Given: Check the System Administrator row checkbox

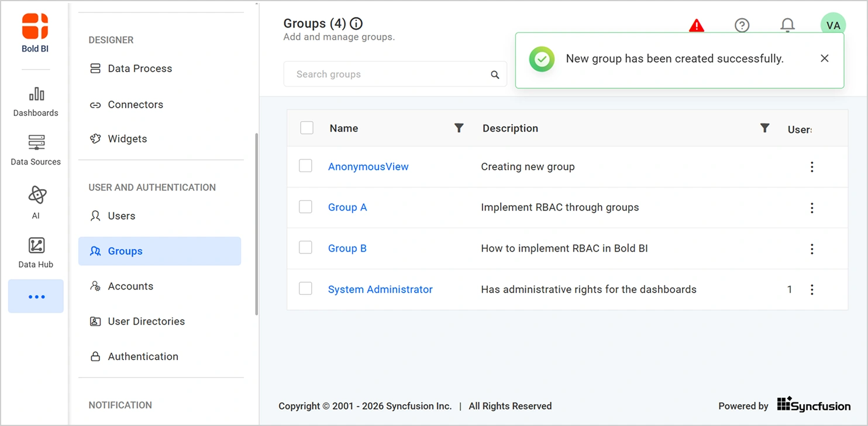Looking at the screenshot, I should pyautogui.click(x=305, y=288).
